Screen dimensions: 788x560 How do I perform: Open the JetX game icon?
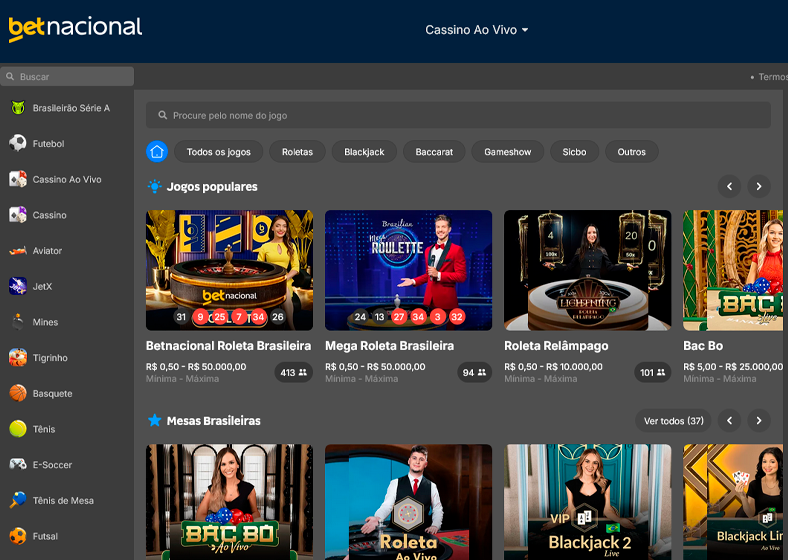click(x=18, y=286)
